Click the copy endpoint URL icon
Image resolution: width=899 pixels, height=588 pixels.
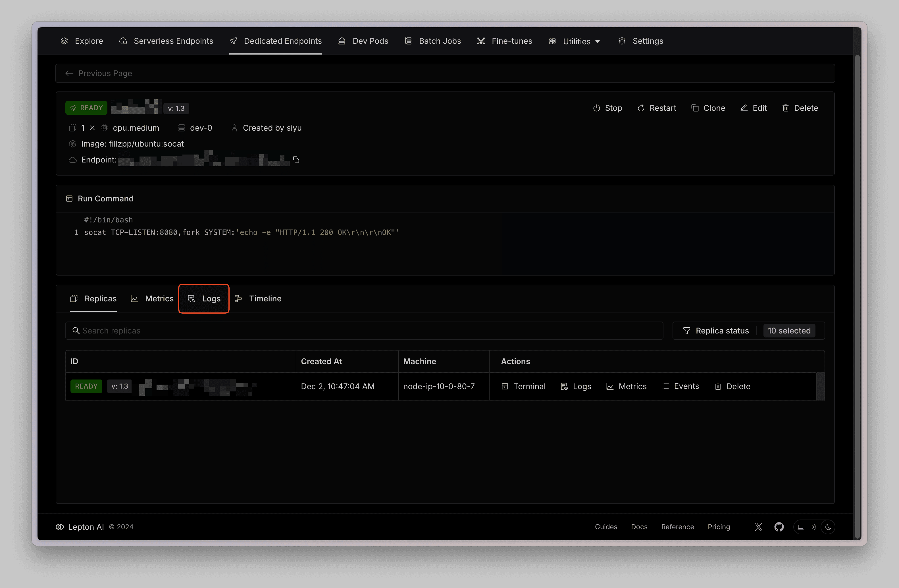297,160
